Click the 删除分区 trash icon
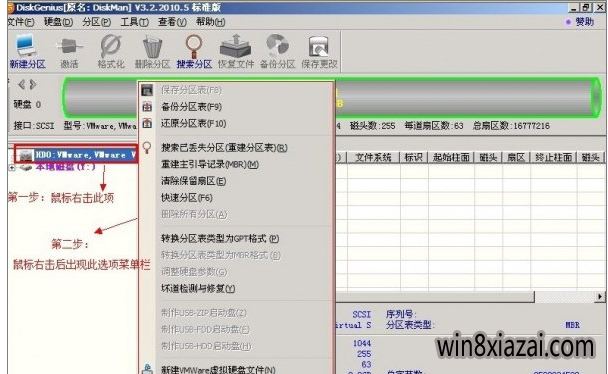This screenshot has height=374, width=608. (152, 51)
